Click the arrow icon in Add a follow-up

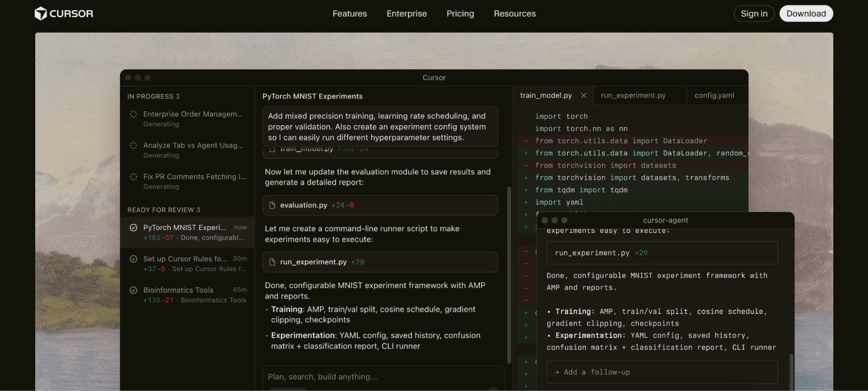[556, 372]
